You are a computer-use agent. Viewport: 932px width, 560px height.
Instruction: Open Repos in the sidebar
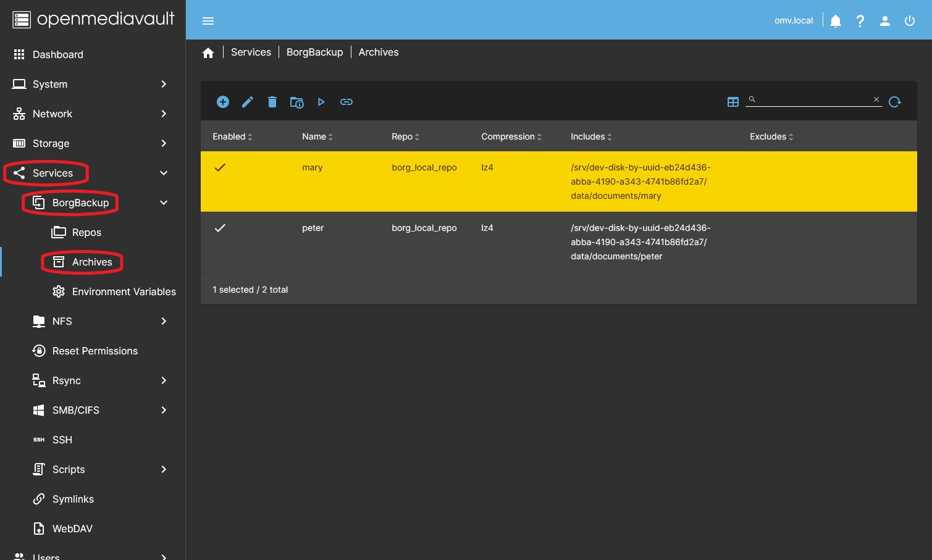(x=86, y=232)
